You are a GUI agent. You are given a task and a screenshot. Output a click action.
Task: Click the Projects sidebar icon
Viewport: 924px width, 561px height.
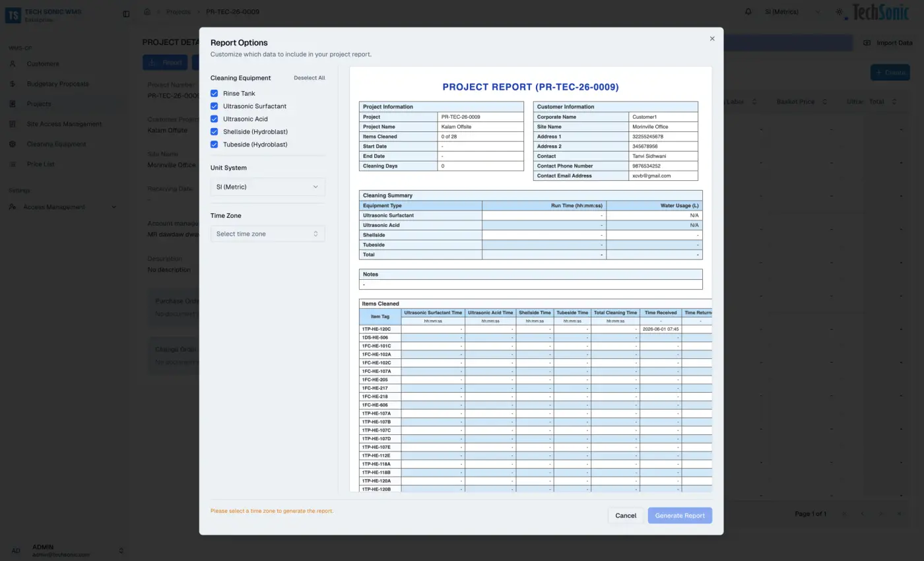pos(13,104)
